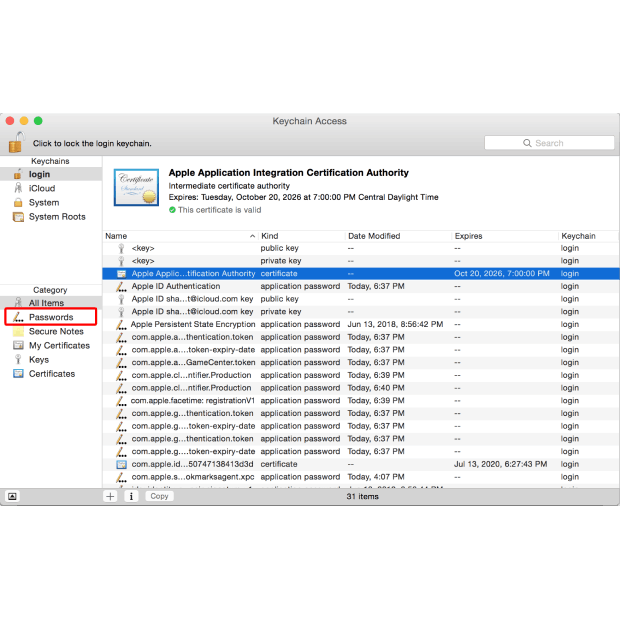Select com.apple.a...GameCenter.token row

(361, 363)
